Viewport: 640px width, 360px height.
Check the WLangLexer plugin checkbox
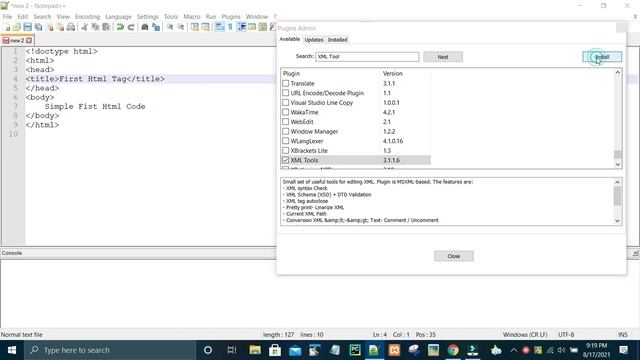(286, 141)
